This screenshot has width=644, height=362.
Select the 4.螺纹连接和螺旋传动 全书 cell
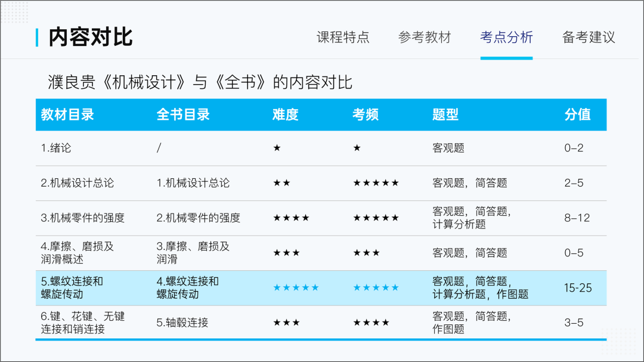pos(188,287)
